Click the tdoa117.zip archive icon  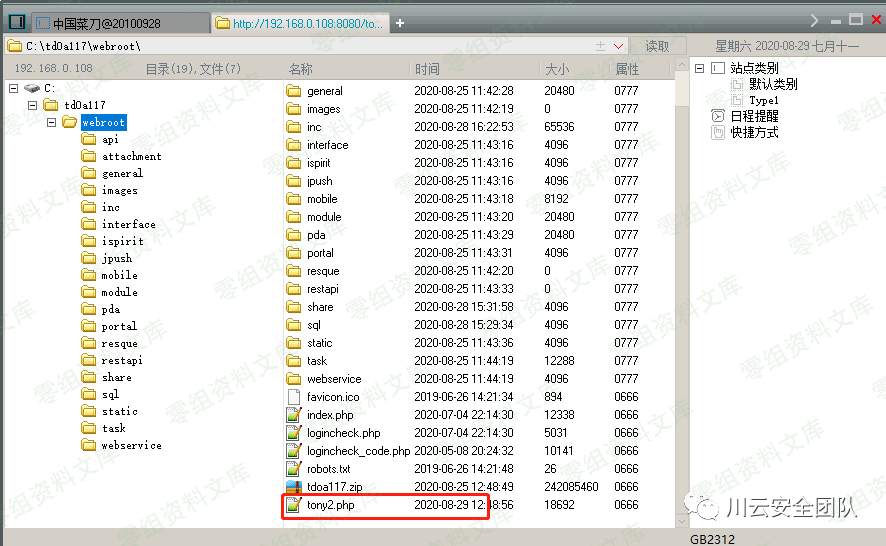(294, 487)
